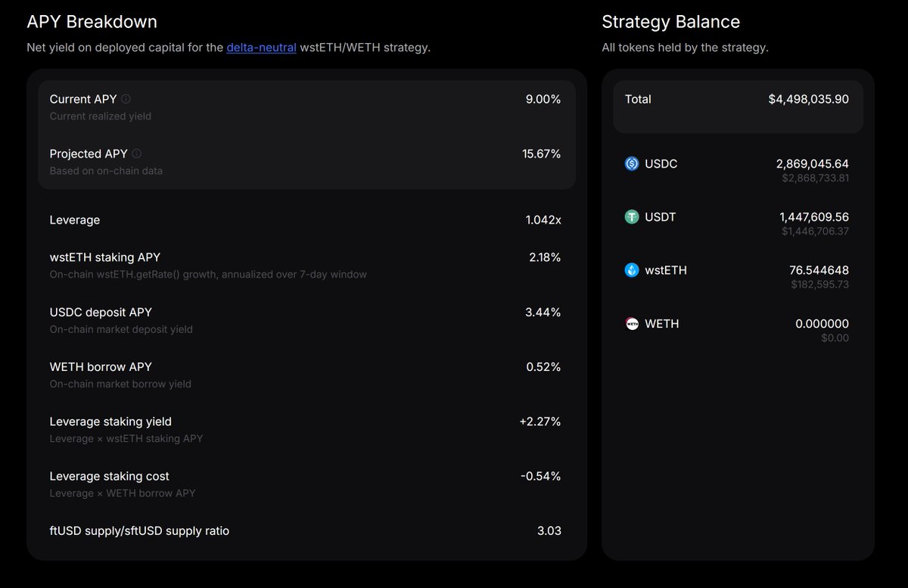This screenshot has height=588, width=908.
Task: Click the Leverage staking yield +2.27% value
Action: (x=540, y=422)
